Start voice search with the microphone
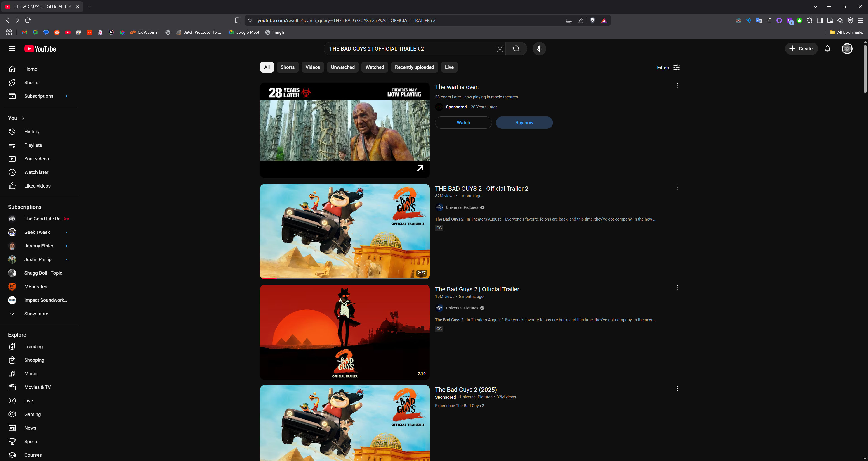The height and width of the screenshot is (461, 868). click(x=539, y=49)
